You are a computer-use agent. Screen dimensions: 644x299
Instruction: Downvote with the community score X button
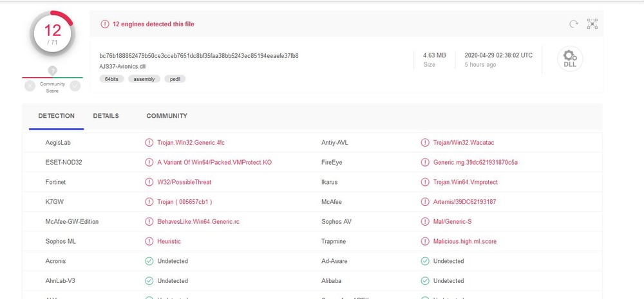tap(30, 86)
